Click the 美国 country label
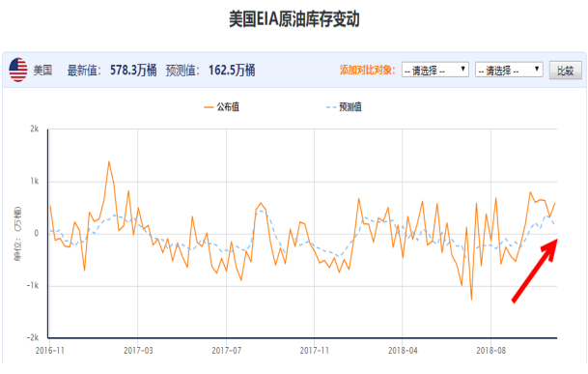The height and width of the screenshot is (374, 588). [42, 71]
